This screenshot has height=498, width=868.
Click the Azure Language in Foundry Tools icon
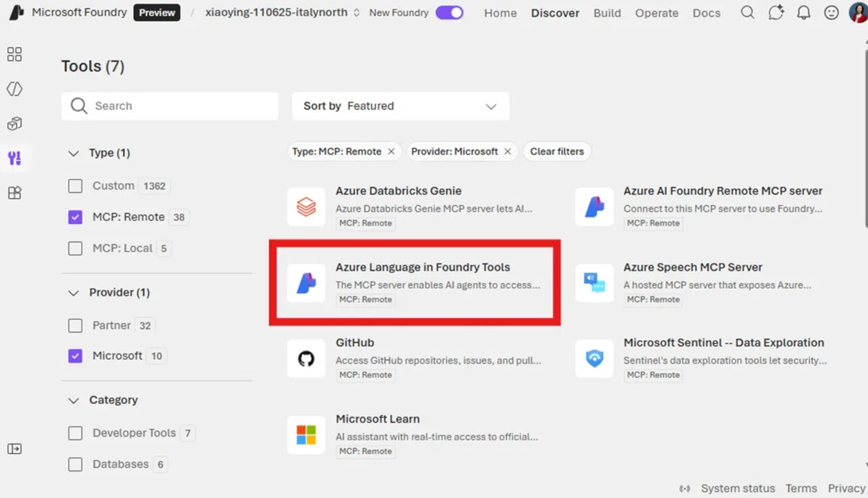pyautogui.click(x=306, y=283)
